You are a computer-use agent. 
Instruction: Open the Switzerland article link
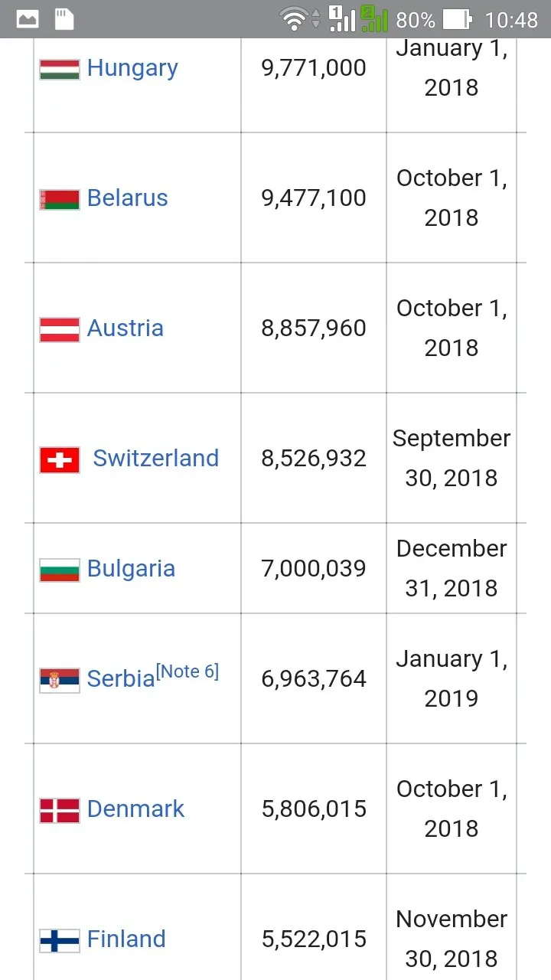[155, 459]
